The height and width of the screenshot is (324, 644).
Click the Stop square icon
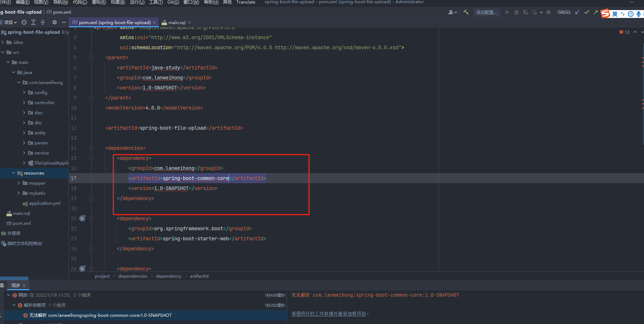548,12
